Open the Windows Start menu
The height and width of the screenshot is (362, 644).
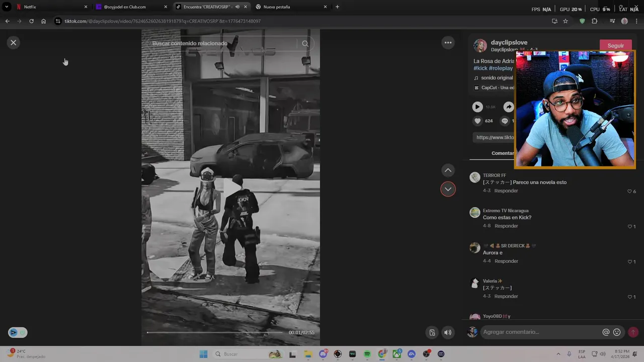pyautogui.click(x=203, y=354)
